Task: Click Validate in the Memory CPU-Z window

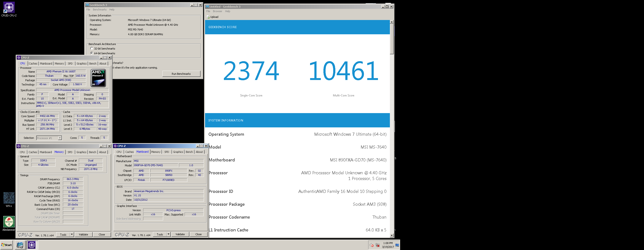Action: pos(84,235)
